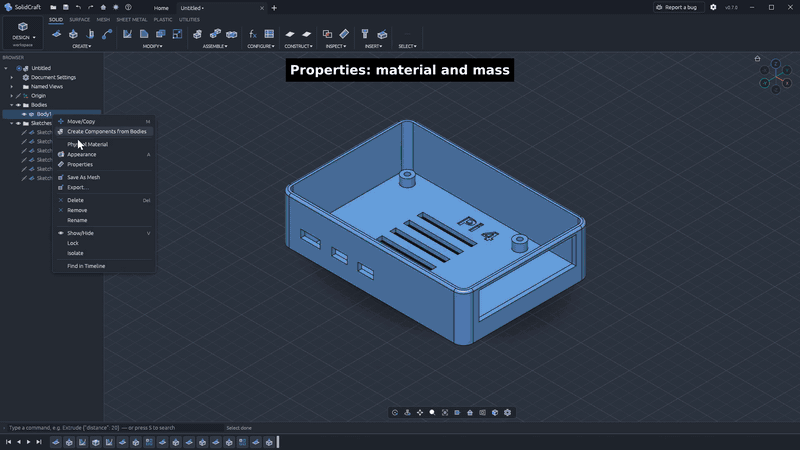Screen dimensions: 800x450
Task: Toggle visibility eye of Body1
Action: (24, 114)
